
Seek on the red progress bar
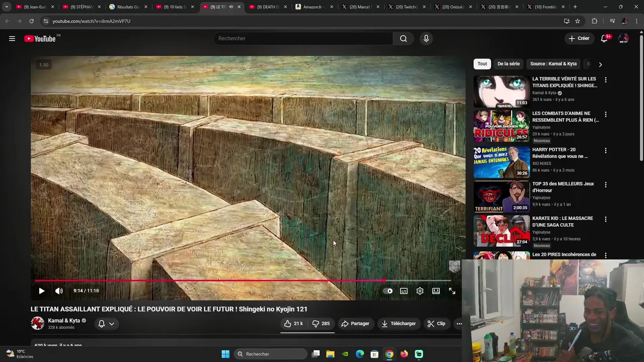(243, 281)
